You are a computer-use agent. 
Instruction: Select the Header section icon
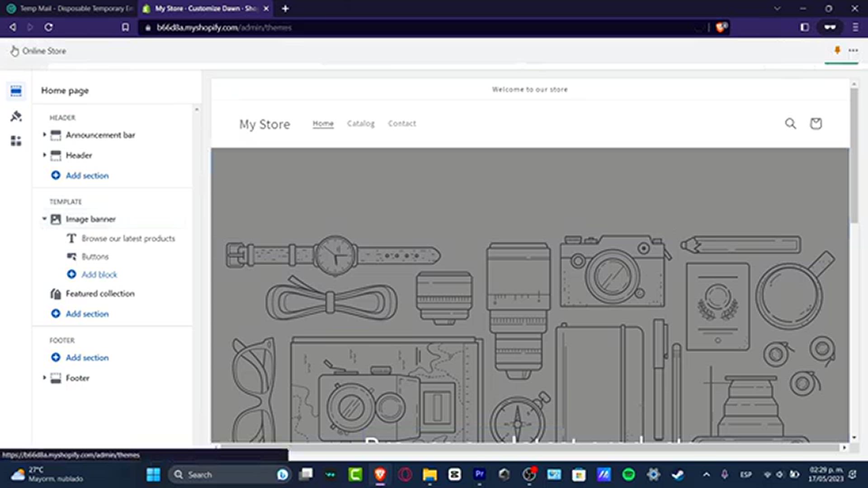pyautogui.click(x=56, y=155)
